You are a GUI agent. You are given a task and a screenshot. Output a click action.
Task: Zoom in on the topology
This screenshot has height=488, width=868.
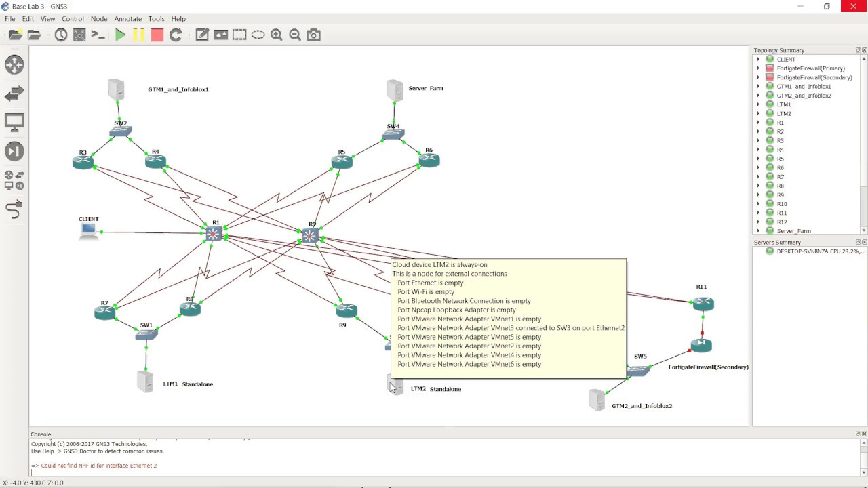pos(277,35)
